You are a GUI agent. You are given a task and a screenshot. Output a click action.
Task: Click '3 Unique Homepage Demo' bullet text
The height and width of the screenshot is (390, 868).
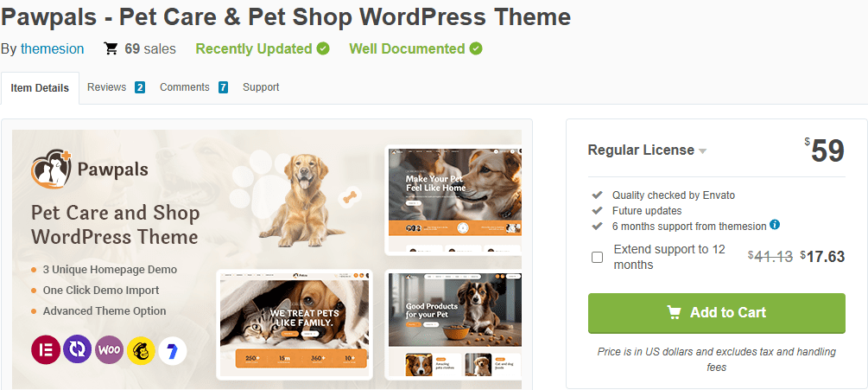coord(111,270)
